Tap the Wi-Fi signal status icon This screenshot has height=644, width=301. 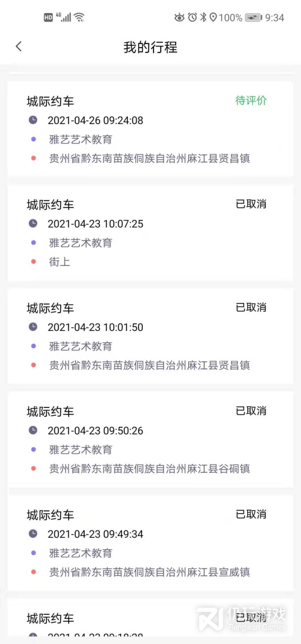(79, 17)
